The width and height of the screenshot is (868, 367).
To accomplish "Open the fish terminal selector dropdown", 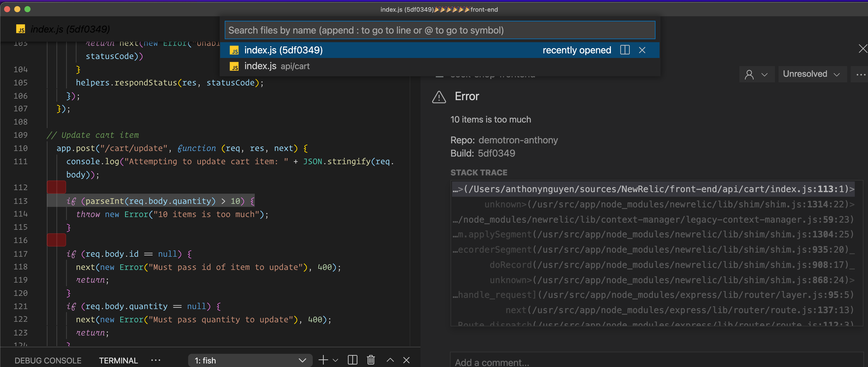I will click(250, 360).
